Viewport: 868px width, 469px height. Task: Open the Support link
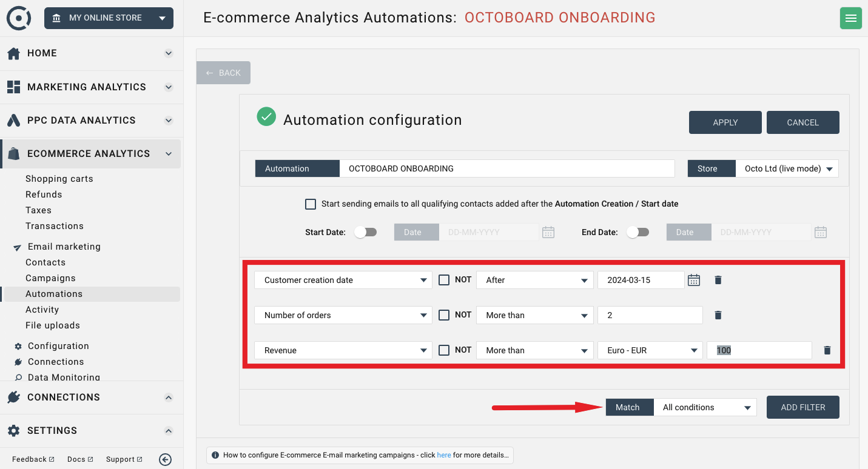pyautogui.click(x=124, y=459)
